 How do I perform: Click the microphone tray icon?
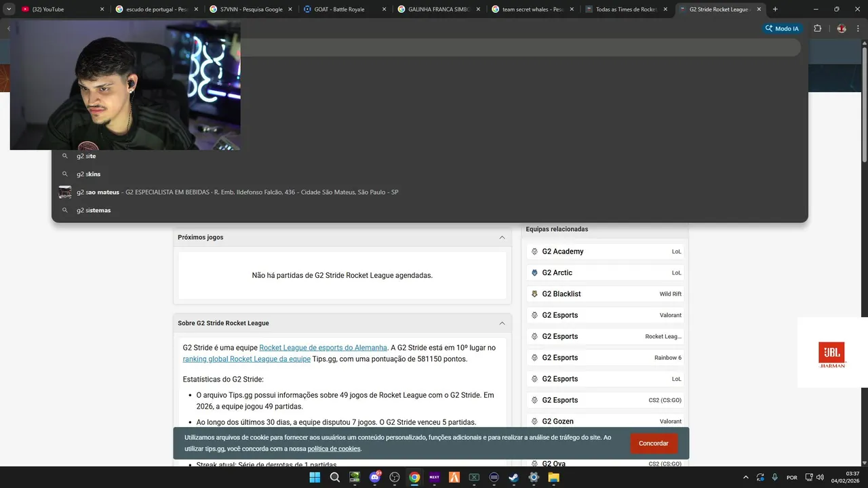click(x=774, y=477)
